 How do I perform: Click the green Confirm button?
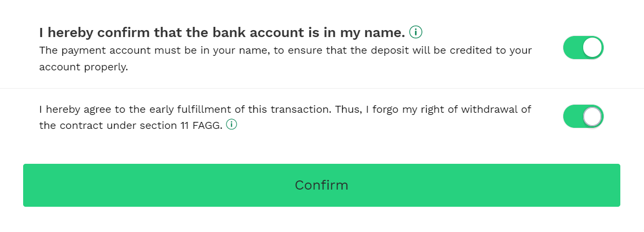[322, 185]
